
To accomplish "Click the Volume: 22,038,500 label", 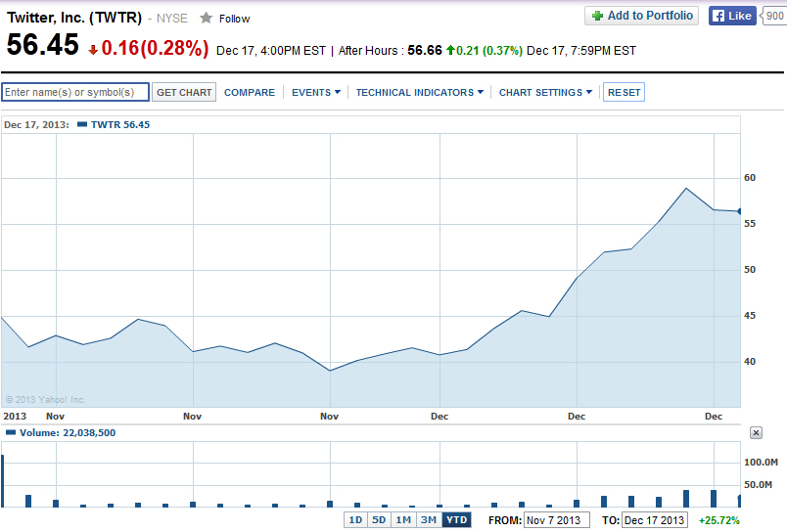I will (68, 432).
